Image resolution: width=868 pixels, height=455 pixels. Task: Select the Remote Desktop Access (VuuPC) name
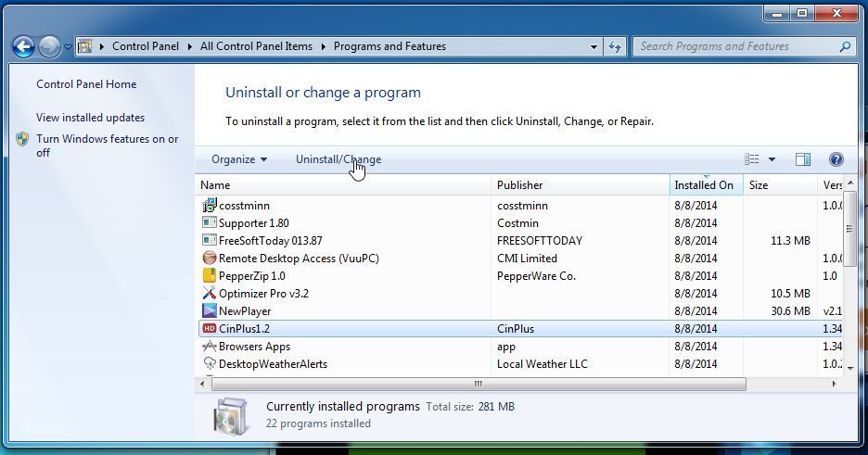299,259
